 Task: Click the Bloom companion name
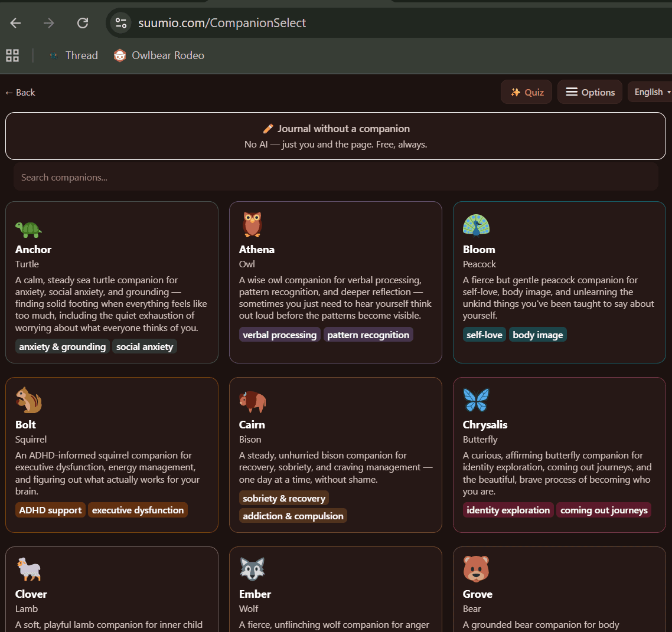click(x=479, y=250)
